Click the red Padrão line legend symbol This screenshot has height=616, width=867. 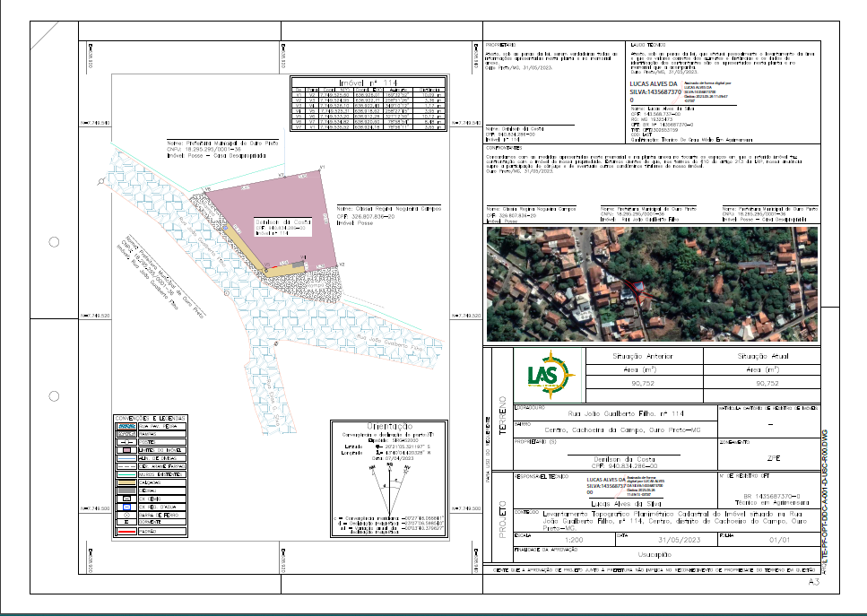[x=126, y=531]
